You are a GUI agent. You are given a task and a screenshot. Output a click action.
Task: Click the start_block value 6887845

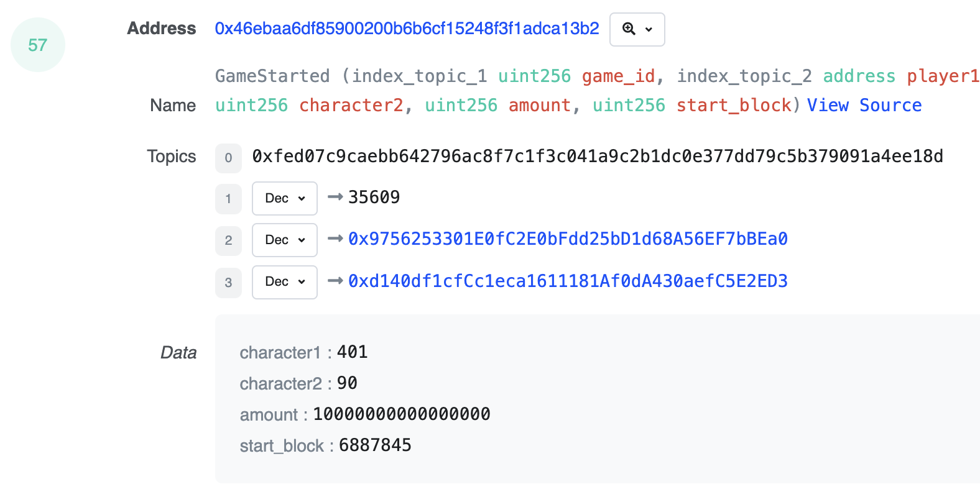tap(375, 445)
